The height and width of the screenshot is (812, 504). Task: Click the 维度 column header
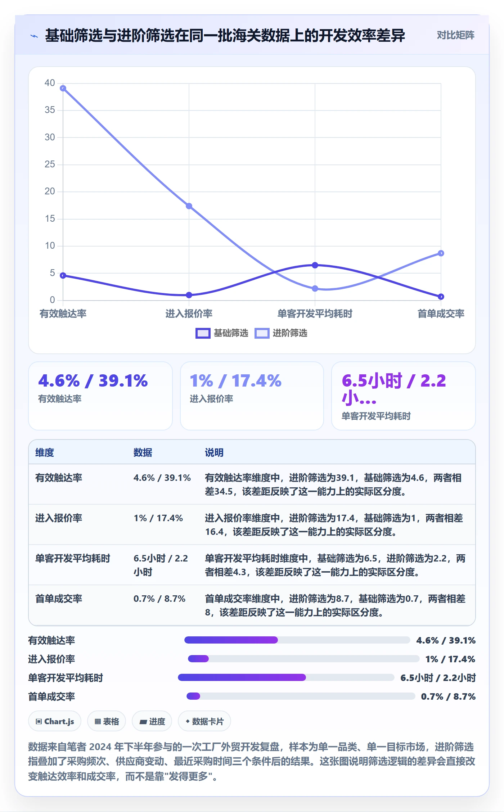(45, 452)
